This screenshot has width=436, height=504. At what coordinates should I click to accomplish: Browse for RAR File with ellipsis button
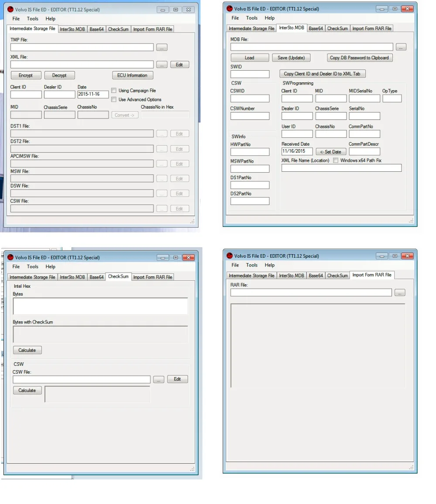pos(400,293)
